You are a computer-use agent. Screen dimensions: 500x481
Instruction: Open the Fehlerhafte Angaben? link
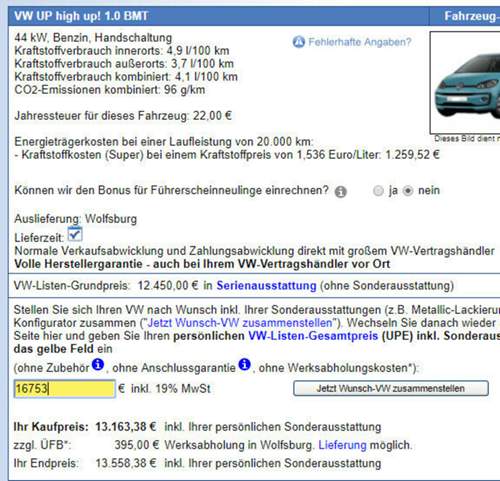point(360,42)
